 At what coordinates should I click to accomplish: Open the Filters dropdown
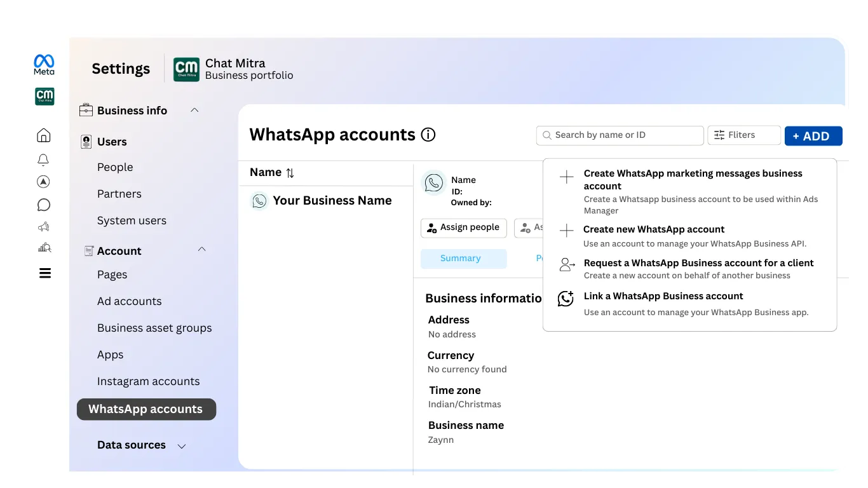743,135
